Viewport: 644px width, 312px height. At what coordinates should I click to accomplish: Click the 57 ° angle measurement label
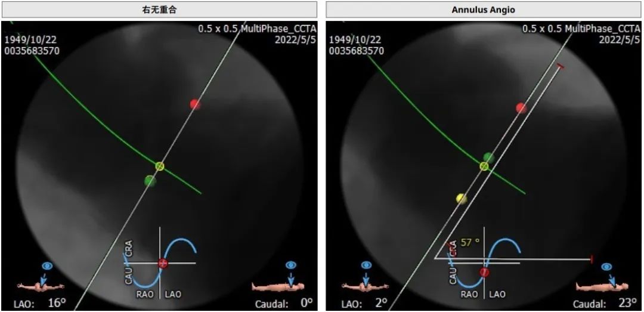(x=470, y=243)
